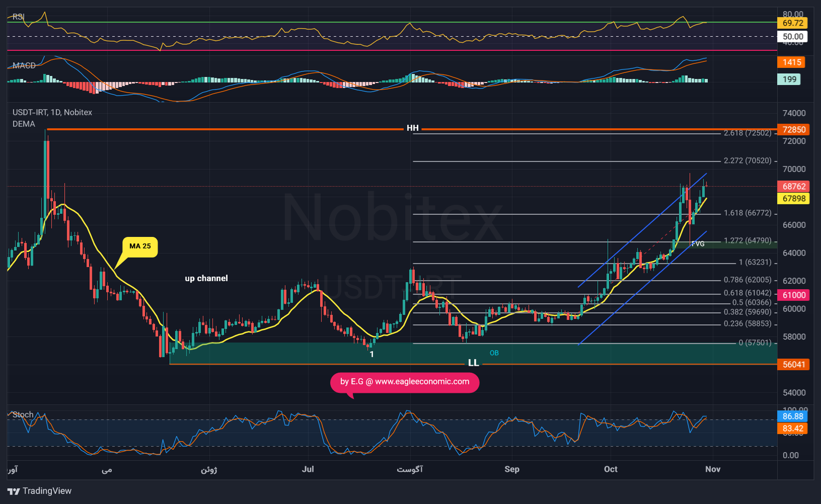Select Fibonacci level 0.618 (61042)
This screenshot has width=821, height=504.
(748, 293)
